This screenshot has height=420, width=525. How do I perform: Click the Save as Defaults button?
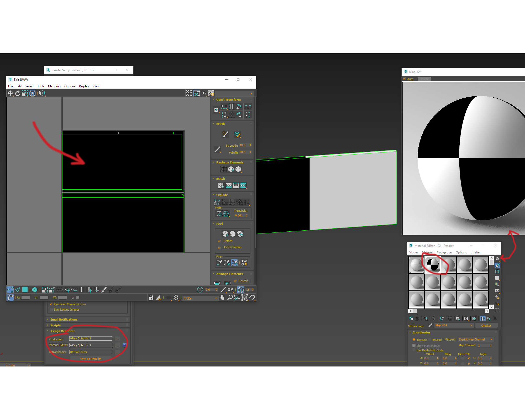tap(91, 359)
